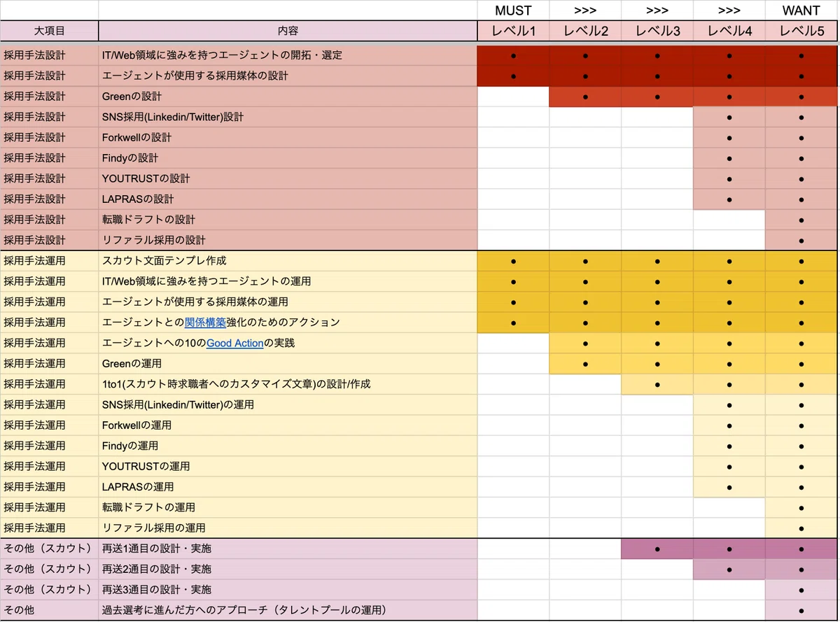The width and height of the screenshot is (840, 622).
Task: Select the 'Greenの設計' cell
Action: [288, 96]
